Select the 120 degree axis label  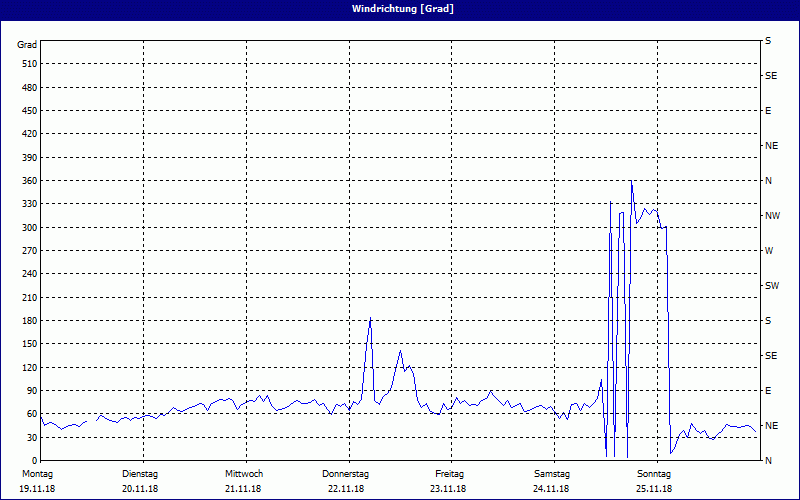coord(30,367)
